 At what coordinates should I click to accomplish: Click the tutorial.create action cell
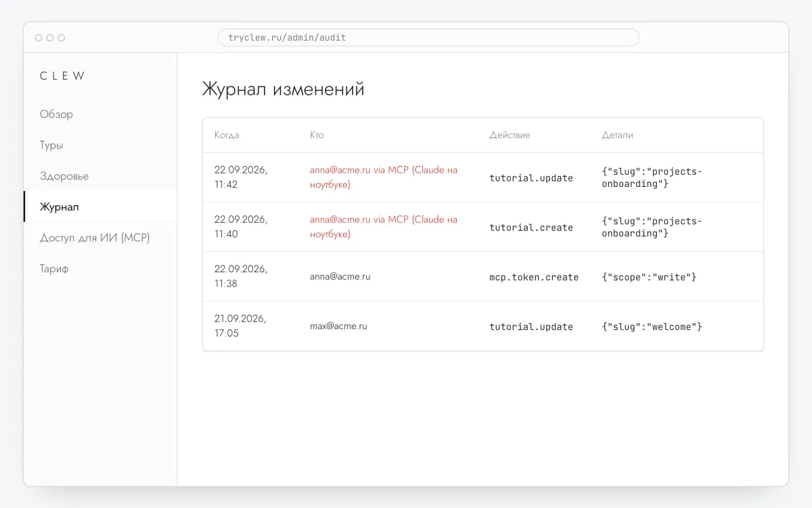pos(531,228)
